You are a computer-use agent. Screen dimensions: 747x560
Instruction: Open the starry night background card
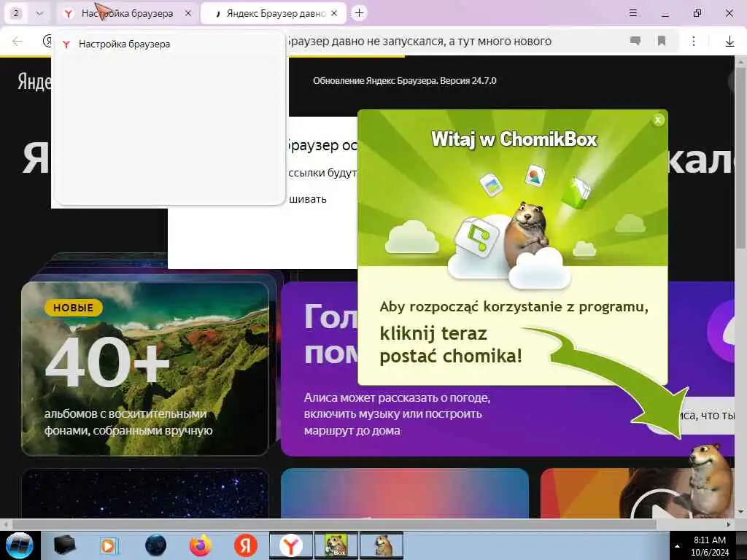point(145,494)
